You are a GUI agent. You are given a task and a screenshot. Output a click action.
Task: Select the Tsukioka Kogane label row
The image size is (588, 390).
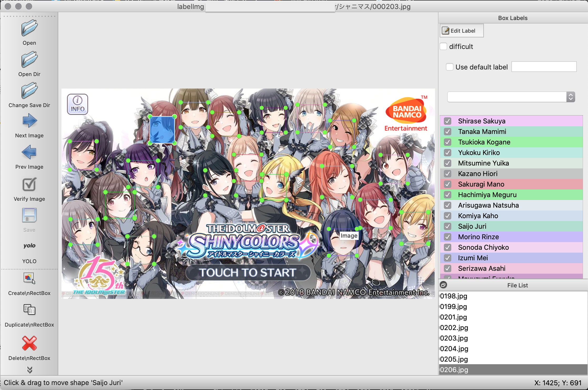511,142
